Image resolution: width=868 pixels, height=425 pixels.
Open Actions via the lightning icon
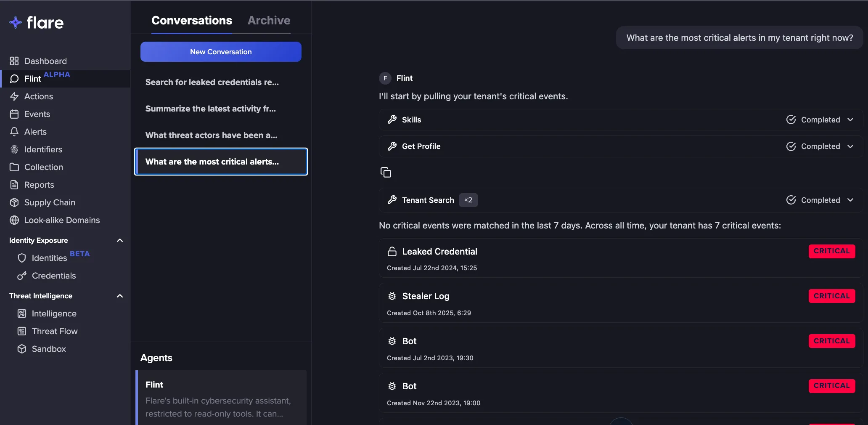click(14, 96)
